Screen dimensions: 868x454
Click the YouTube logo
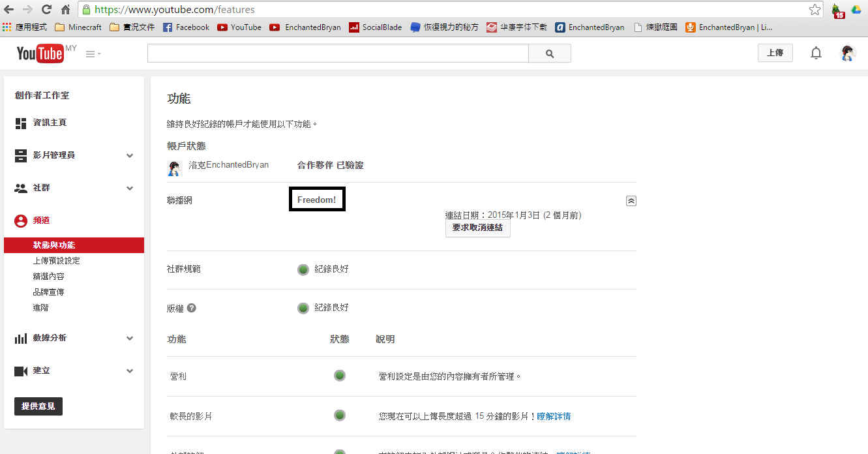tap(40, 53)
